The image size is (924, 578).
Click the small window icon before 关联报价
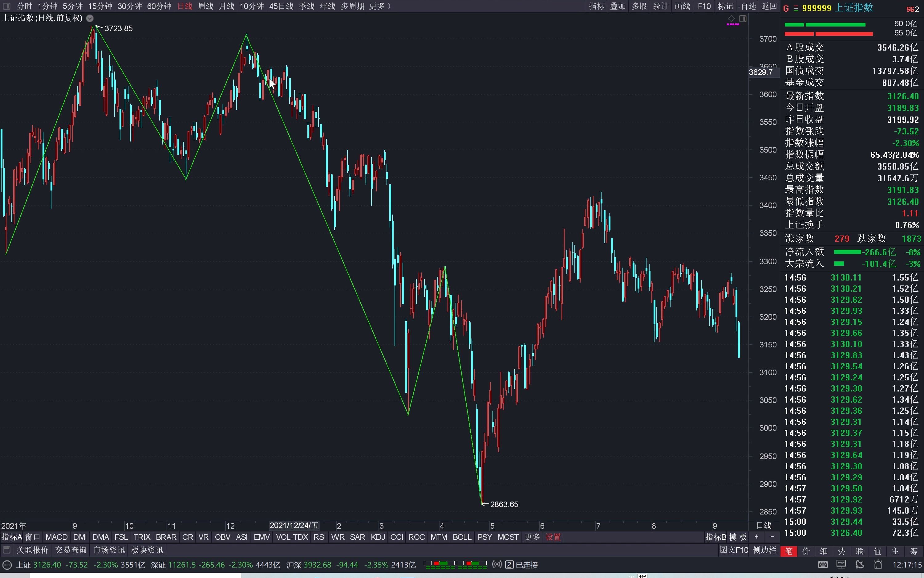(x=6, y=550)
